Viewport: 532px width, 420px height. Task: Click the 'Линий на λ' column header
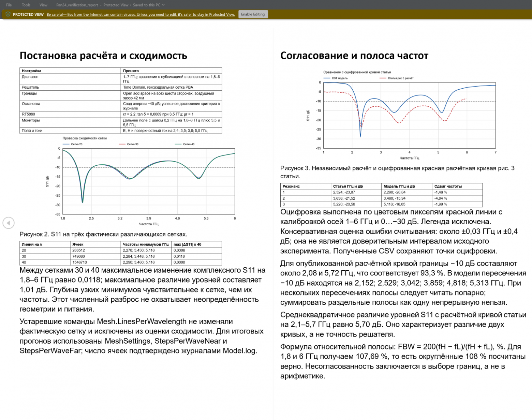pos(45,244)
